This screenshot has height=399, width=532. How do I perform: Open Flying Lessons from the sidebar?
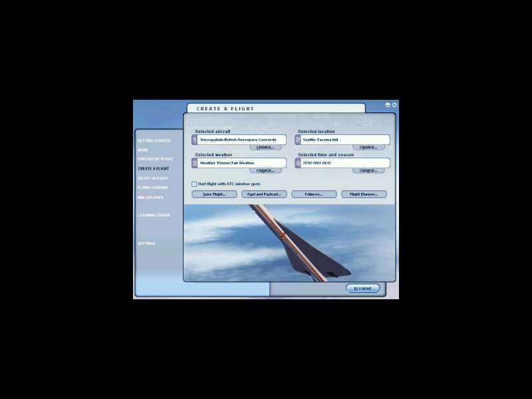152,188
